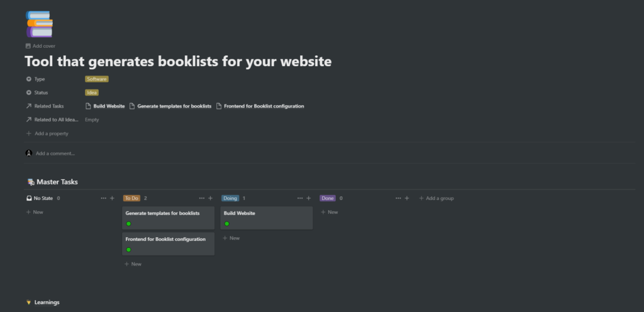This screenshot has height=312, width=644.
Task: Open the No State column's three-dot menu
Action: [x=104, y=198]
